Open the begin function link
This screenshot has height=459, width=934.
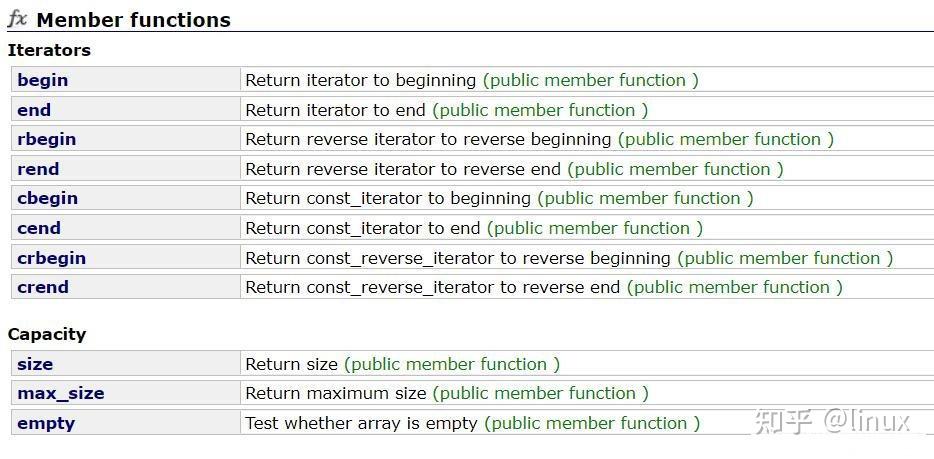43,80
